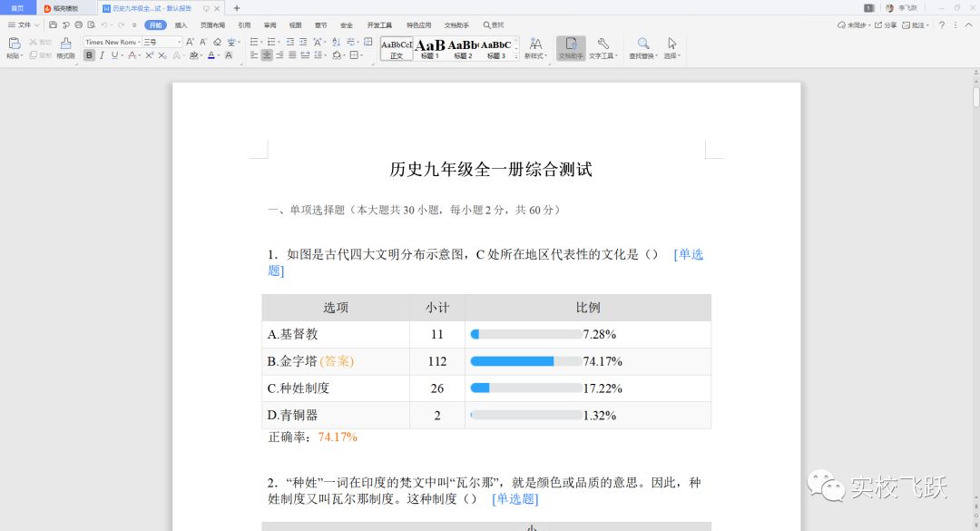Click the Print icon in quick access toolbar
The height and width of the screenshot is (531, 980).
pos(78,25)
